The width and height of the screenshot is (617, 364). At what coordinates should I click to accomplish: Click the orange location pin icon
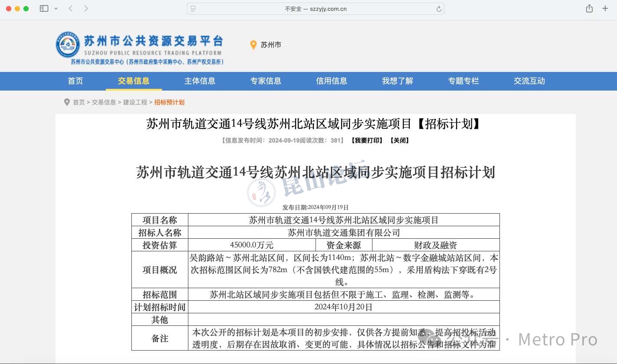(x=253, y=45)
